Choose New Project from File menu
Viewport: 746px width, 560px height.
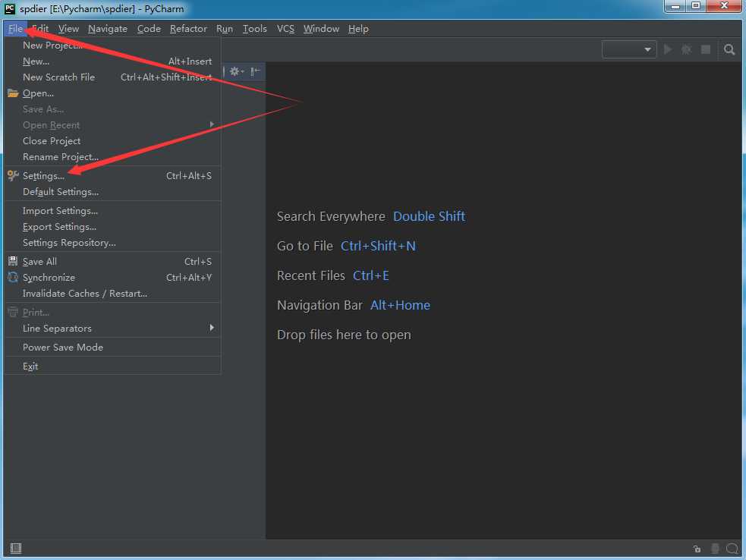[112, 46]
